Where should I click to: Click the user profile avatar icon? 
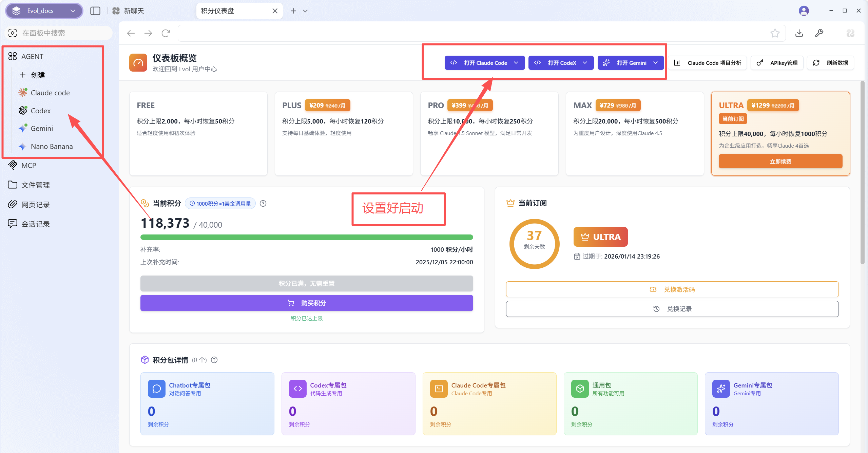tap(804, 11)
